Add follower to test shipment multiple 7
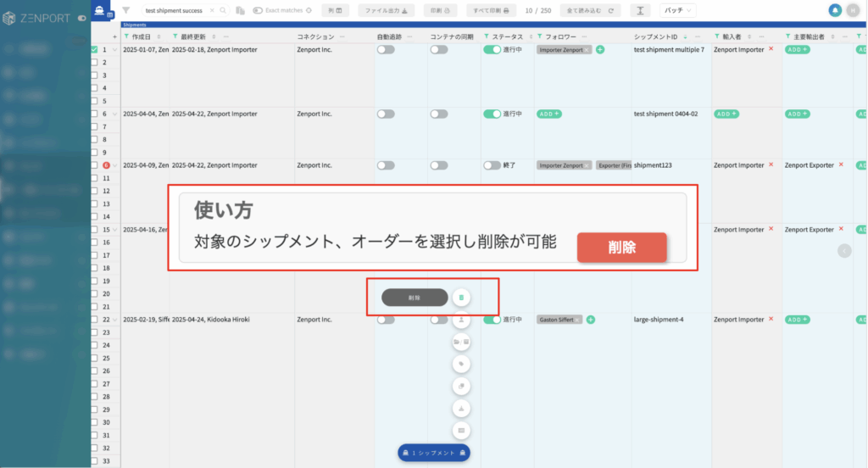This screenshot has height=468, width=868. (x=600, y=50)
